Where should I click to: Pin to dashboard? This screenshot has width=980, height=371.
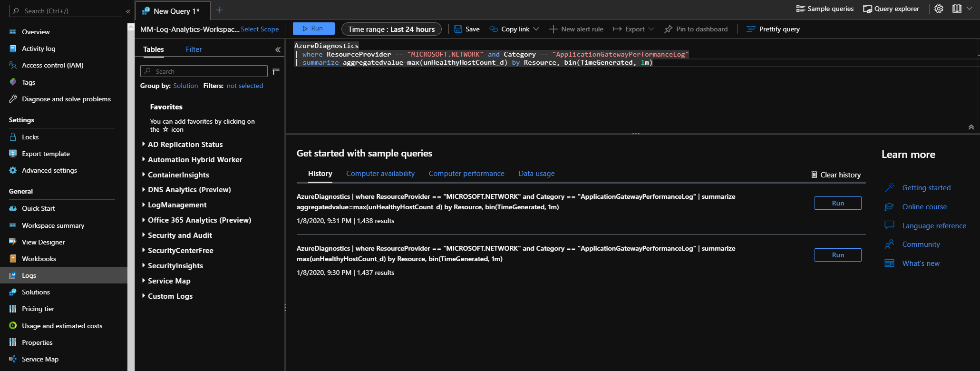coord(696,29)
